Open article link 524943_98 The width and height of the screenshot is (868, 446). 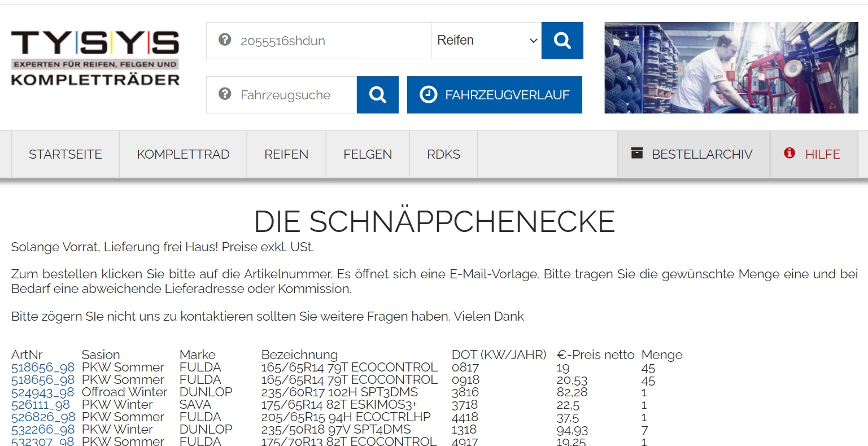click(43, 392)
